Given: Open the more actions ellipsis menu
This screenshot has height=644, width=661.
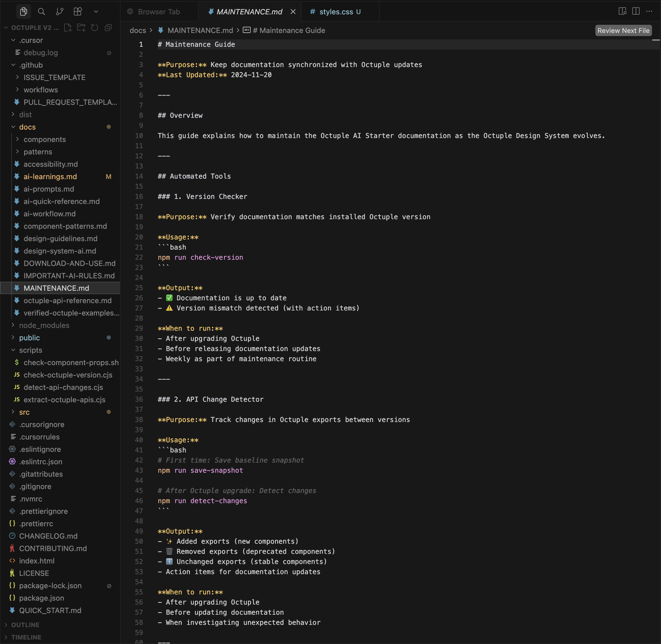Looking at the screenshot, I should pos(649,11).
